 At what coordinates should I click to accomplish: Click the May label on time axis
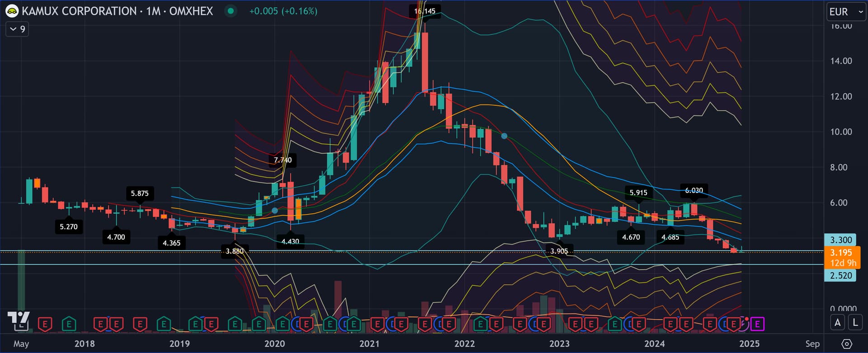[21, 344]
